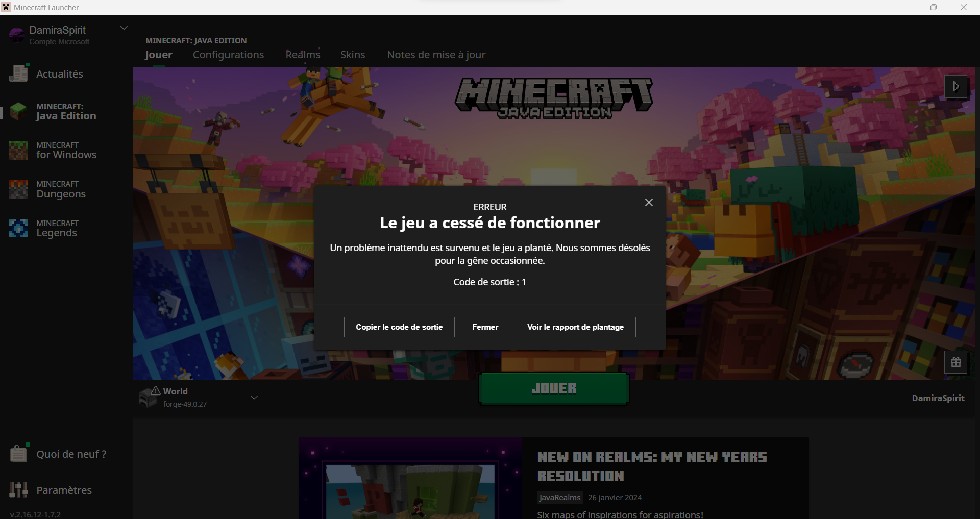Open the Configurations tab
Image resolution: width=980 pixels, height=519 pixels.
pyautogui.click(x=228, y=55)
